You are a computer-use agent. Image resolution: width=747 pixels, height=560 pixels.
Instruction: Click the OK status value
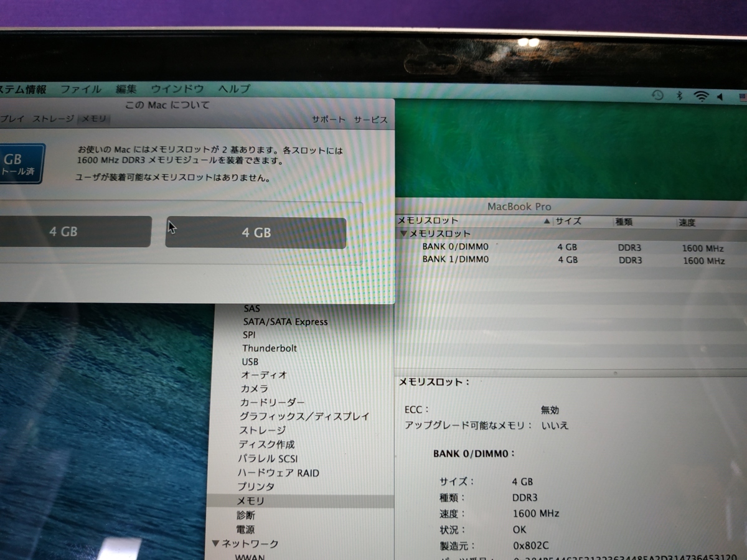(519, 530)
